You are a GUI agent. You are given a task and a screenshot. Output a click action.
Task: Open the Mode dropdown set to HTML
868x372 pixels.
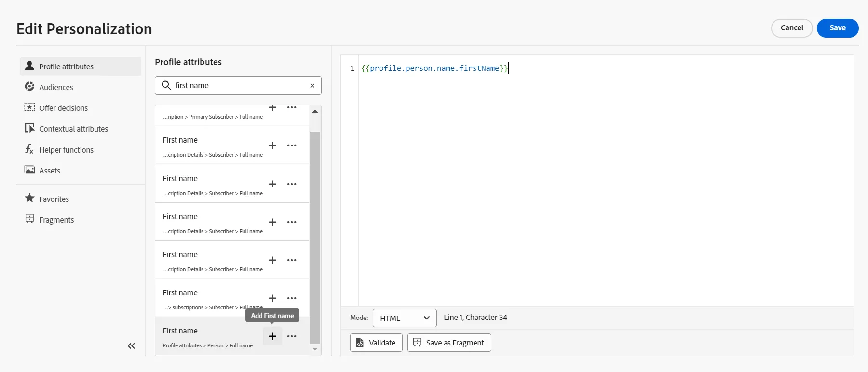coord(405,318)
